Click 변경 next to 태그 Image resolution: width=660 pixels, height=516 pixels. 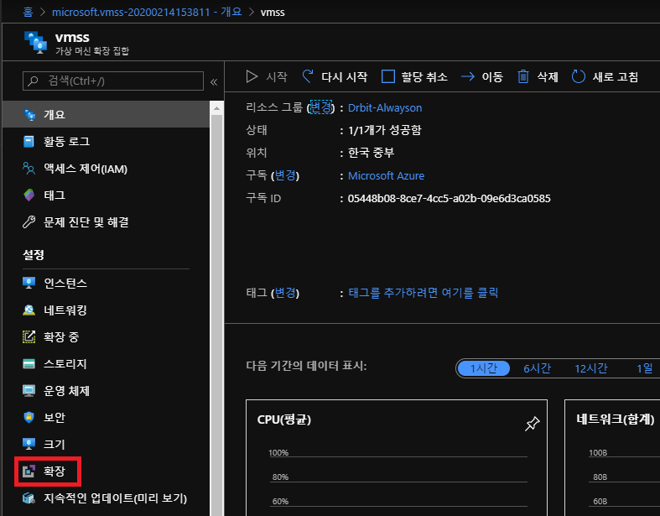(285, 293)
